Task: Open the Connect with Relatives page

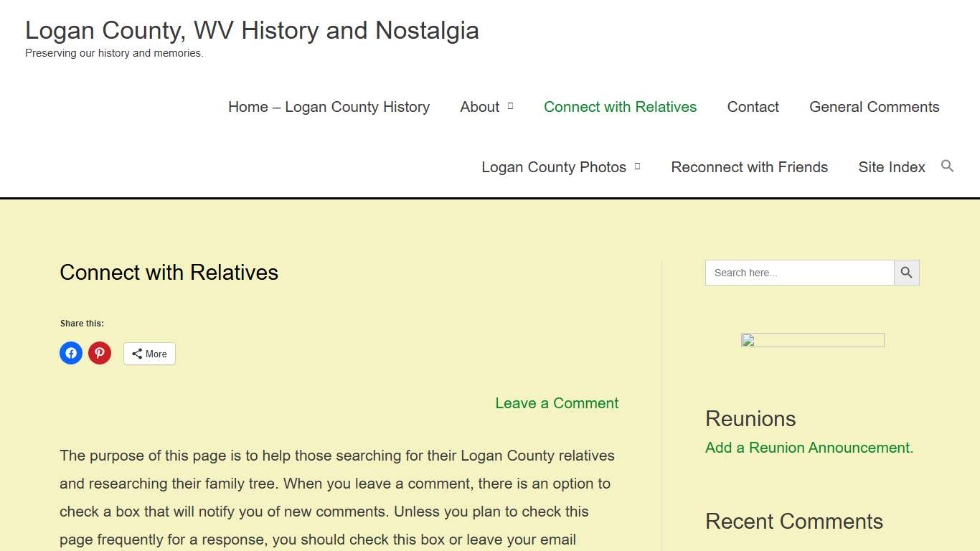Action: (x=620, y=106)
